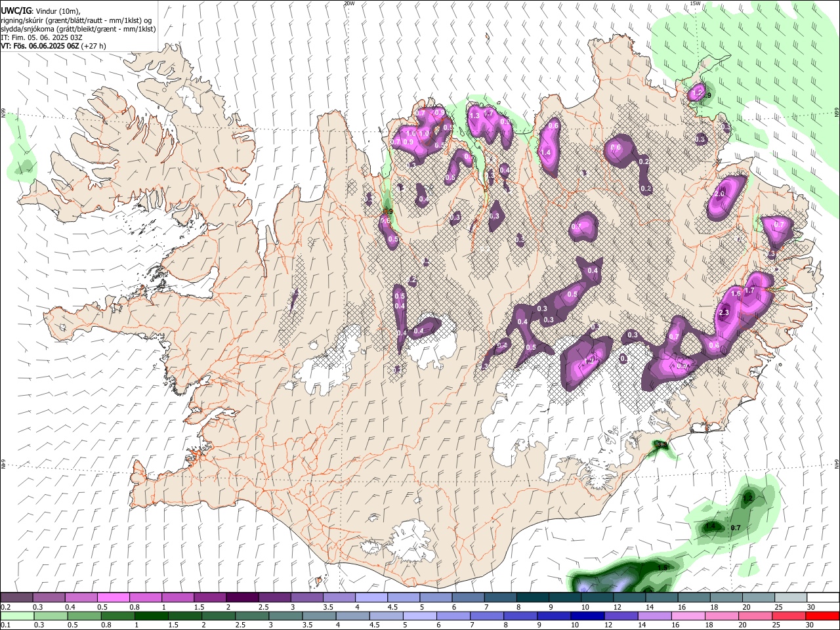
Task: Click the '15W' longitude label at top
Action: [696, 3]
